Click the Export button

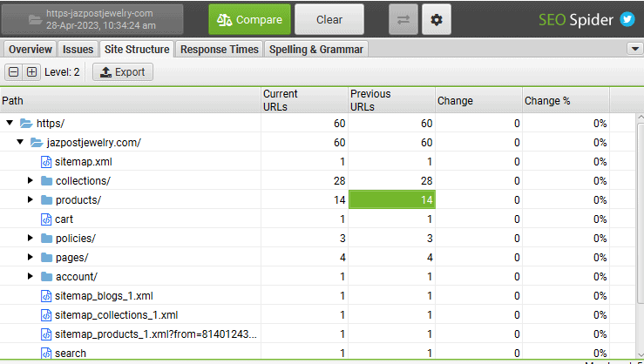pos(123,72)
